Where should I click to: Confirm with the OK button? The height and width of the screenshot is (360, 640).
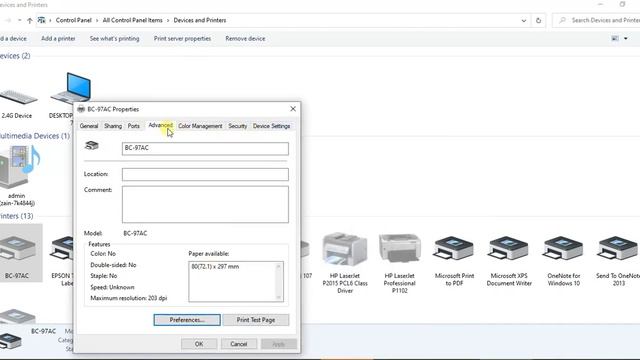(199, 344)
